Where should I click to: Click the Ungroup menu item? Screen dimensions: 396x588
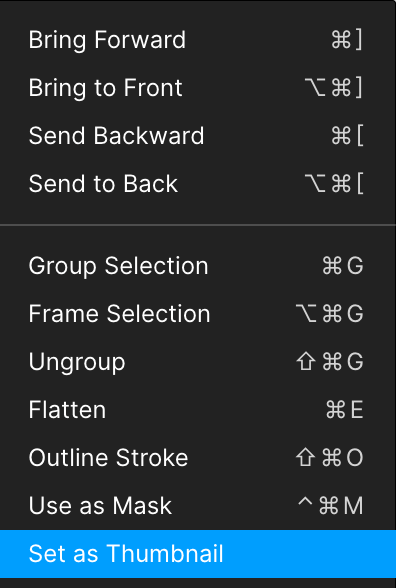click(198, 362)
